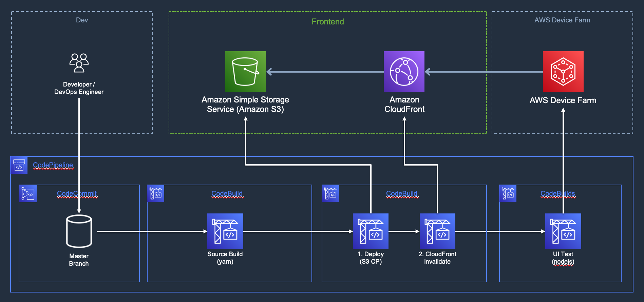Click the "2. CloudFront invalidate" label
The image size is (644, 302).
pyautogui.click(x=437, y=258)
